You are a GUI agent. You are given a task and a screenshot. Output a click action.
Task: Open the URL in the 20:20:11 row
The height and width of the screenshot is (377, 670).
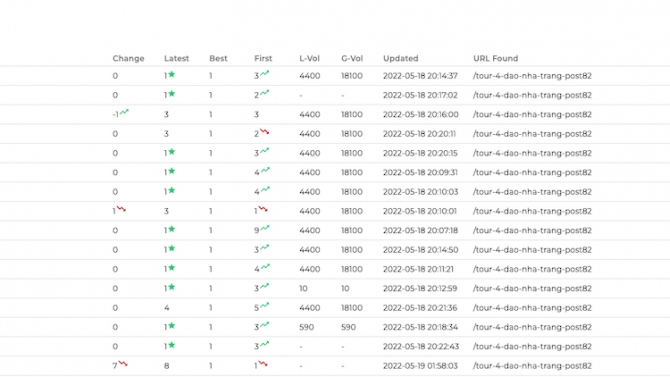[532, 134]
